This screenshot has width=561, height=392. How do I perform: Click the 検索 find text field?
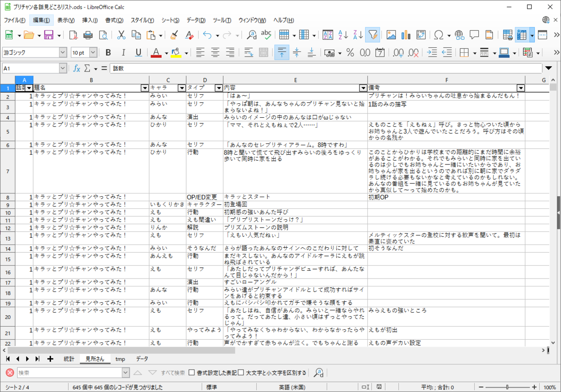pyautogui.click(x=69, y=372)
